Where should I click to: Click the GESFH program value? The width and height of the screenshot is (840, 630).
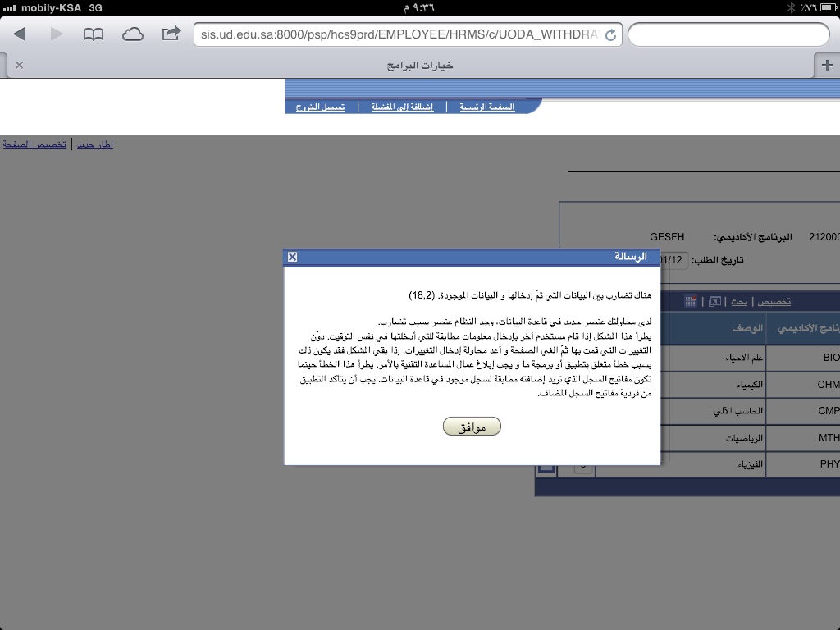pyautogui.click(x=667, y=237)
